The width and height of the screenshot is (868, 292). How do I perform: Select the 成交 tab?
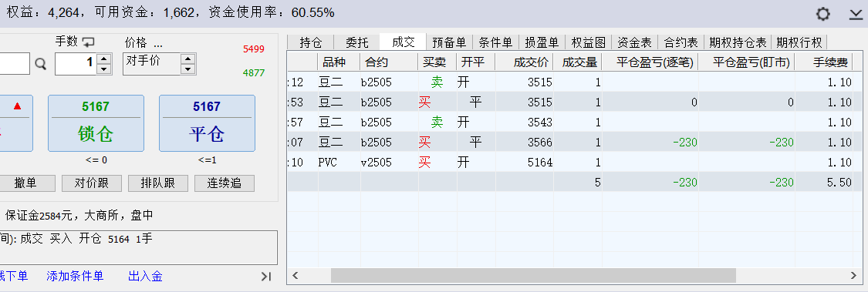[x=403, y=42]
